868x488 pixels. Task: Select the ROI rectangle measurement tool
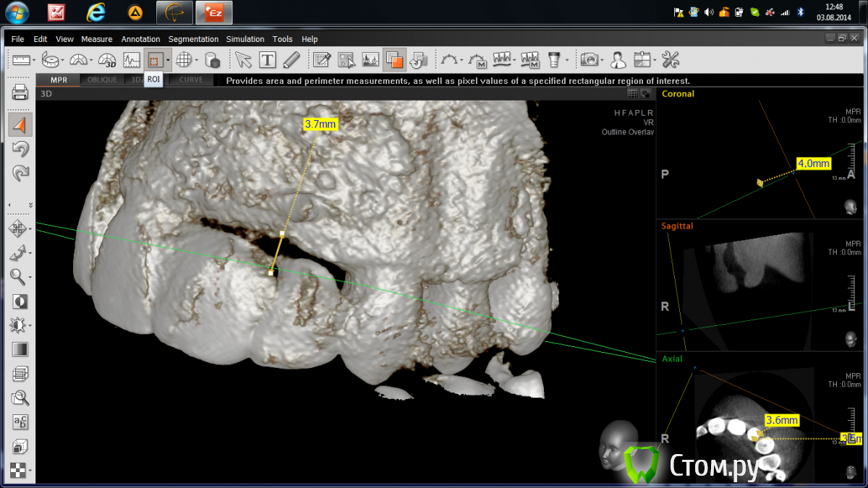click(153, 60)
